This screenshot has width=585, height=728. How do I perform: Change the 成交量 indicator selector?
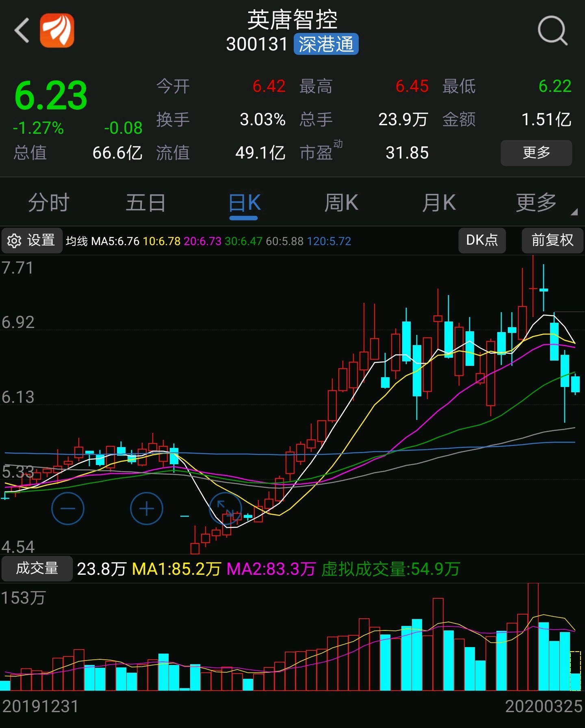click(37, 568)
